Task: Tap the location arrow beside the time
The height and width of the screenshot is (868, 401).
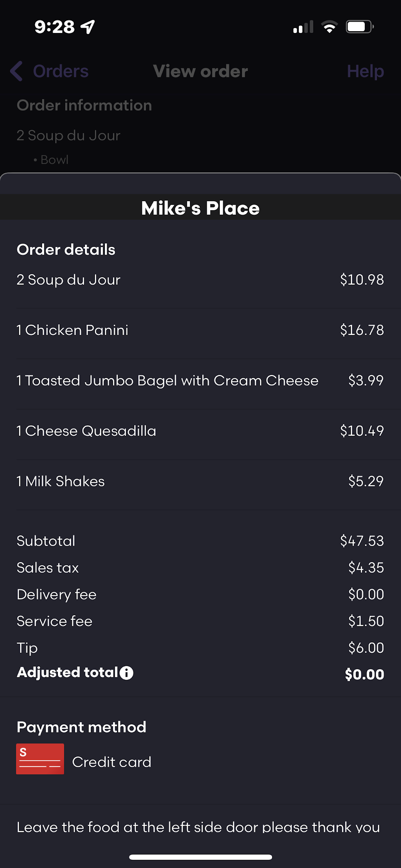Action: tap(88, 27)
